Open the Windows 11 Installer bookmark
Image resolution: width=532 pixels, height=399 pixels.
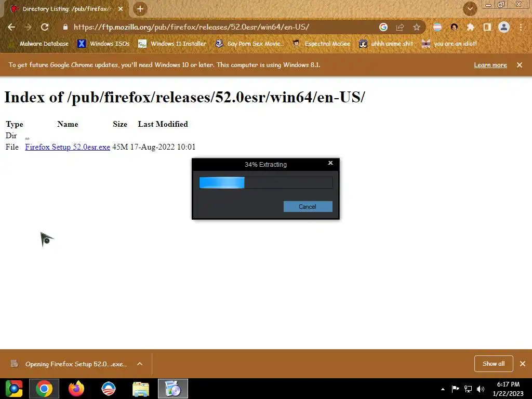tap(172, 44)
